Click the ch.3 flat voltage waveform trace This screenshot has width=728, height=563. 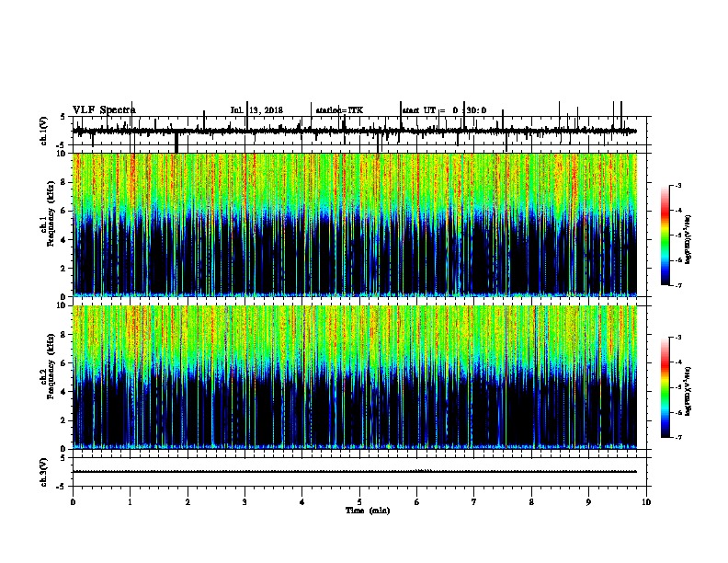355,472
